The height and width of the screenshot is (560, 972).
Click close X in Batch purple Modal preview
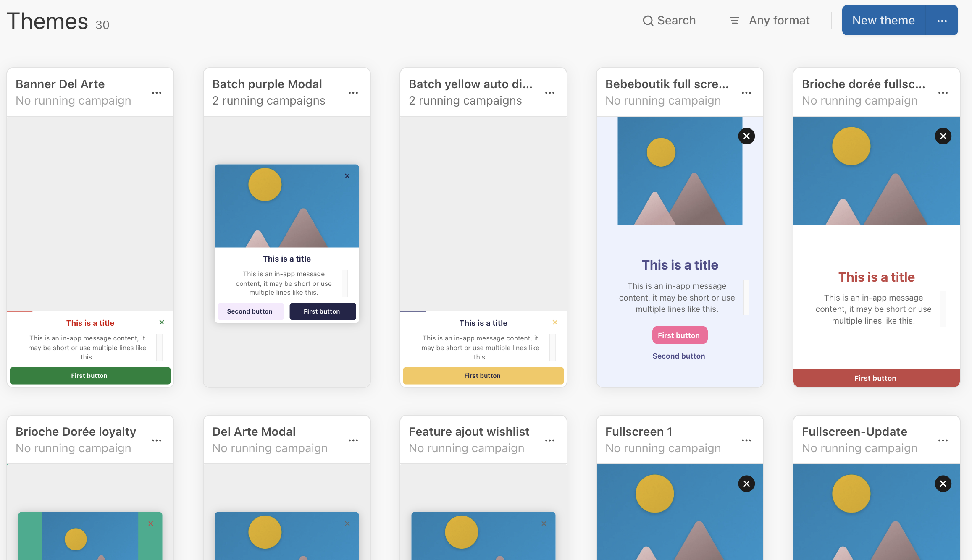click(x=347, y=176)
